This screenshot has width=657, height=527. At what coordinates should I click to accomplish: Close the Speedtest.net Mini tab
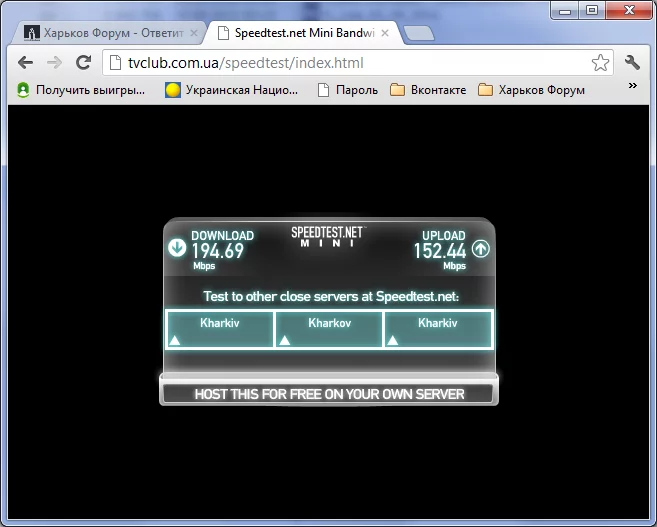[x=385, y=33]
